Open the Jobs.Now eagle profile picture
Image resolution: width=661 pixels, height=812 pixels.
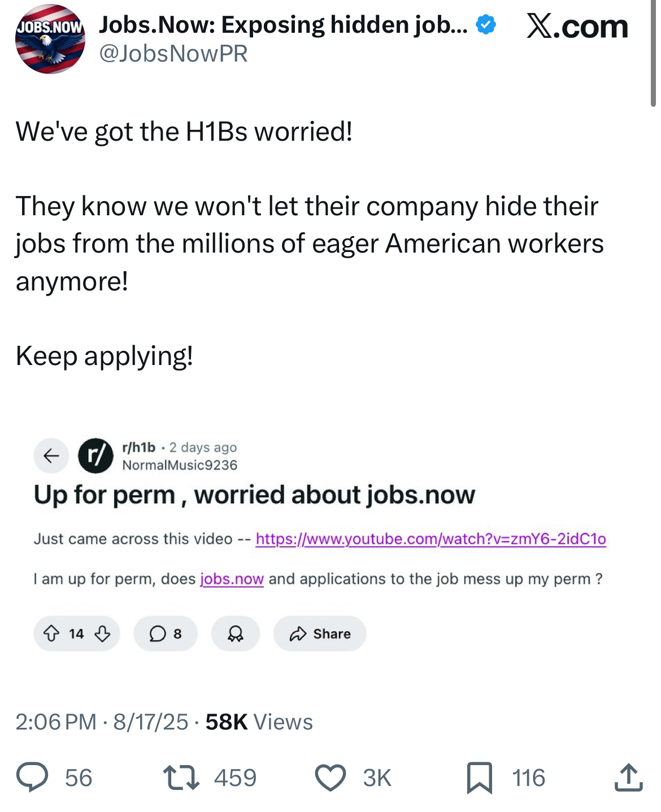[50, 39]
